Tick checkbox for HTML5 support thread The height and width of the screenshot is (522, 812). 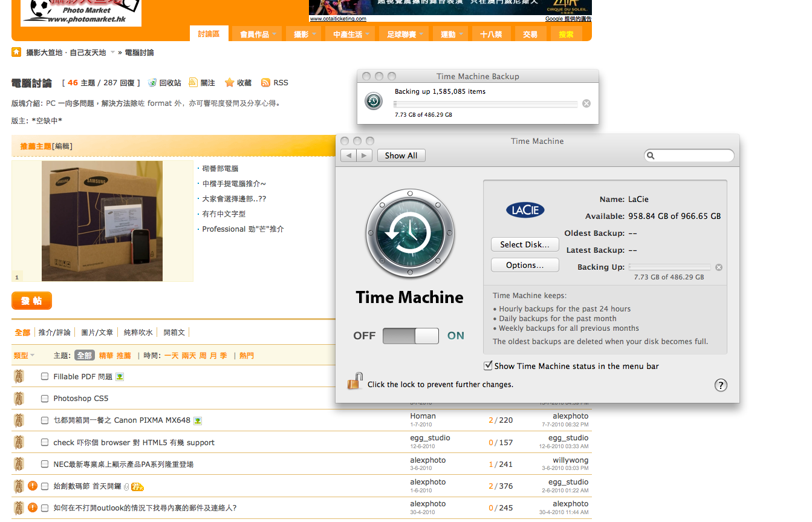[45, 442]
